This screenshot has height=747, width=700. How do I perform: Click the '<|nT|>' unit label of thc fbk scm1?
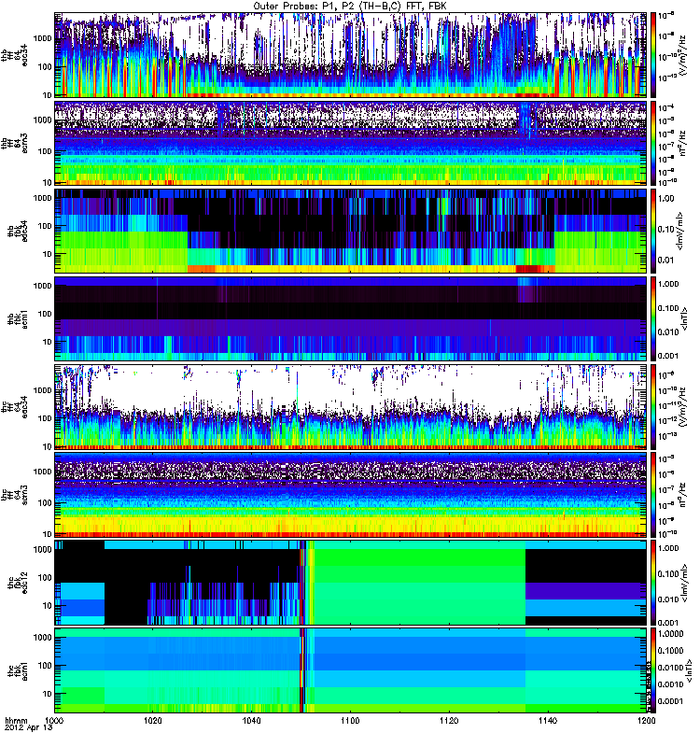click(689, 670)
